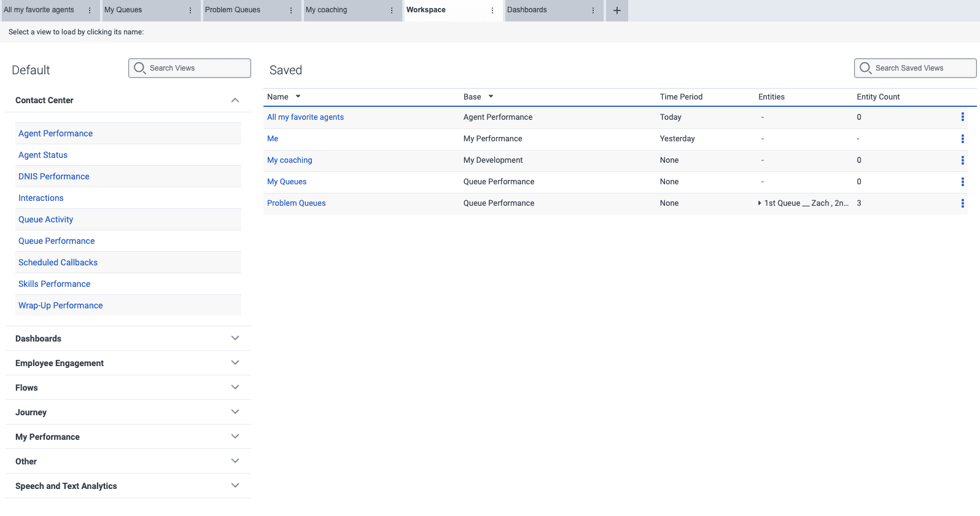Load the Wrap-Up Performance view
Screen dimensions: 980x516
click(x=61, y=306)
